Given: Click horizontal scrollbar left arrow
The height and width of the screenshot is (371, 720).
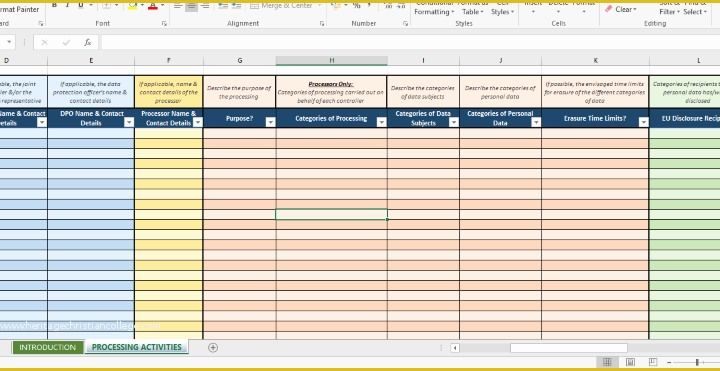Looking at the screenshot, I should pyautogui.click(x=455, y=348).
